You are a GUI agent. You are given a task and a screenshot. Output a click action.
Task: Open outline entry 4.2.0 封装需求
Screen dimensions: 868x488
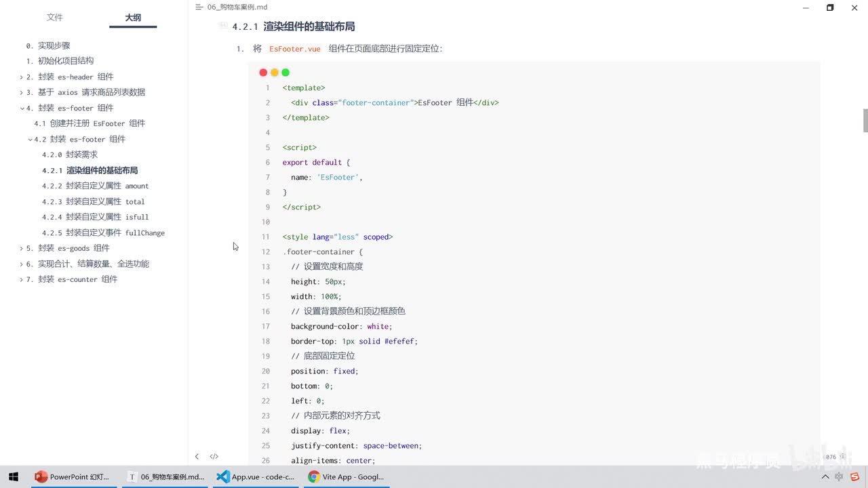[x=70, y=155]
